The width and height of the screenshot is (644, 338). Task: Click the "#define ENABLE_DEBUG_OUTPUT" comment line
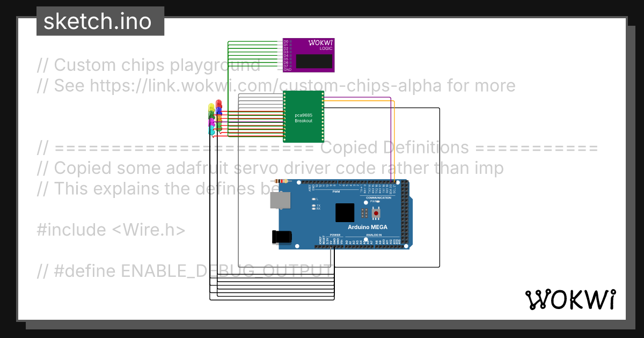(185, 271)
